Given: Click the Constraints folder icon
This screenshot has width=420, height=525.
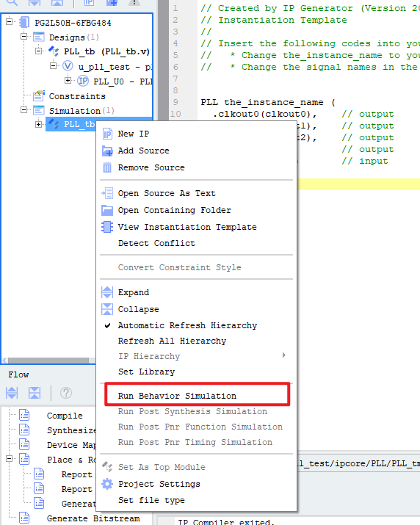Looking at the screenshot, I should pos(38,95).
